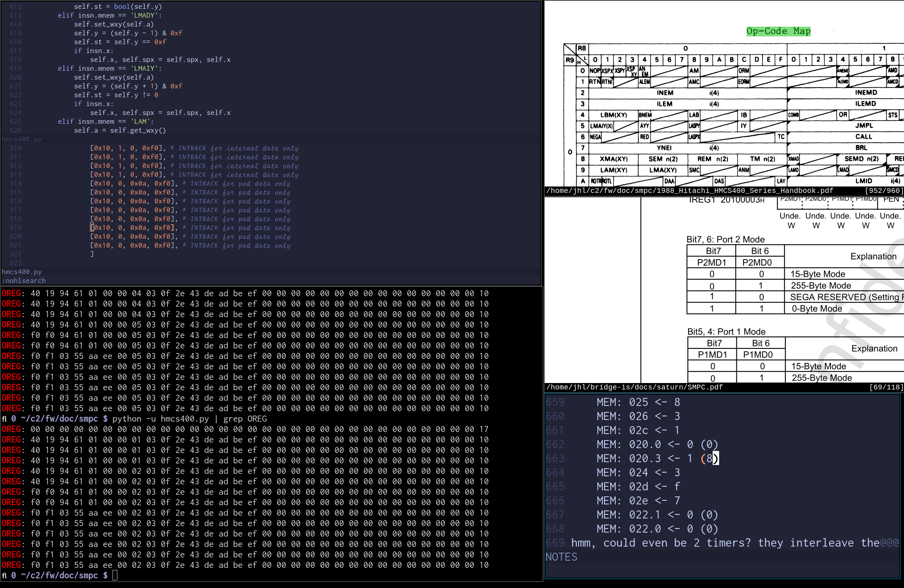Click 'XMA(XY)' opcode cell
Image resolution: width=904 pixels, height=588 pixels.
coord(613,159)
